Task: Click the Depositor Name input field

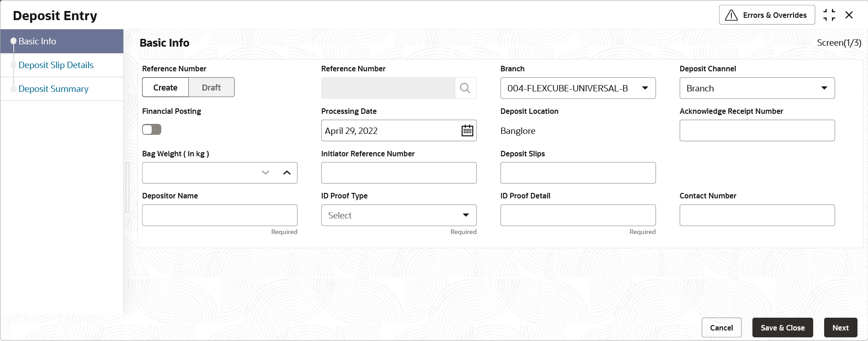Action: [x=220, y=215]
